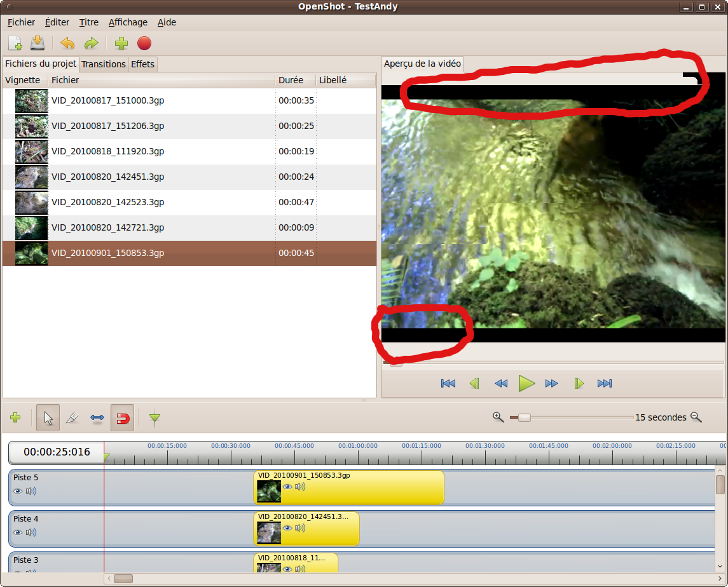Viewport: 728px width, 587px height.
Task: Click the red Export video button
Action: pyautogui.click(x=144, y=43)
